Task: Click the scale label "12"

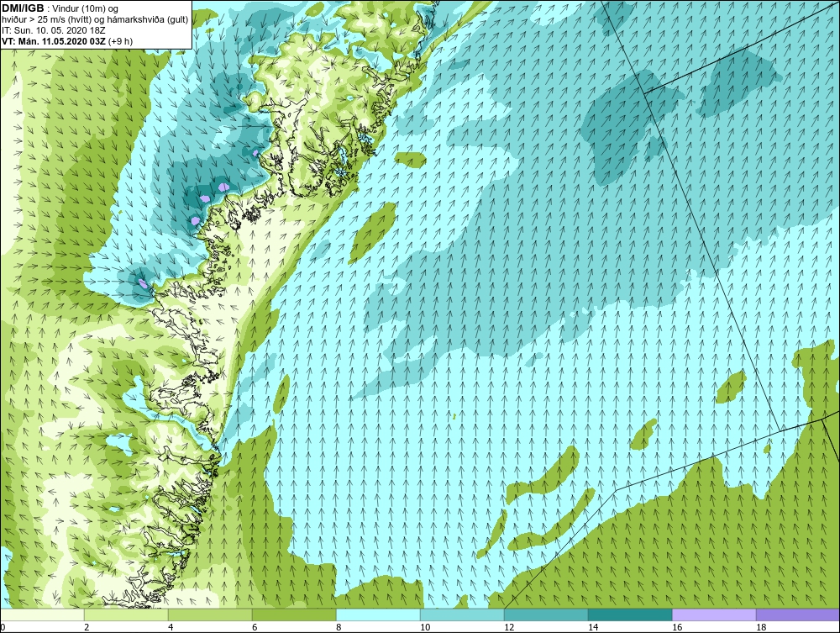Action: 509,627
